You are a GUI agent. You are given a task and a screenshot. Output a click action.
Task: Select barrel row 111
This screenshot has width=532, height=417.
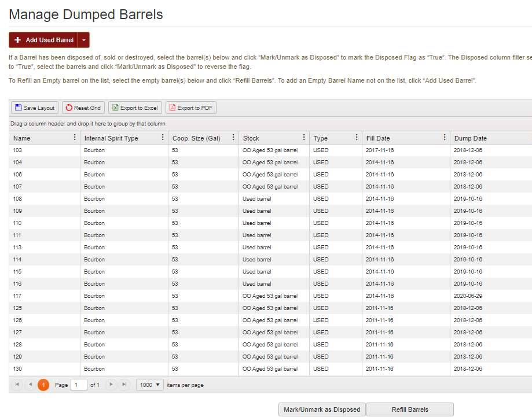270,235
